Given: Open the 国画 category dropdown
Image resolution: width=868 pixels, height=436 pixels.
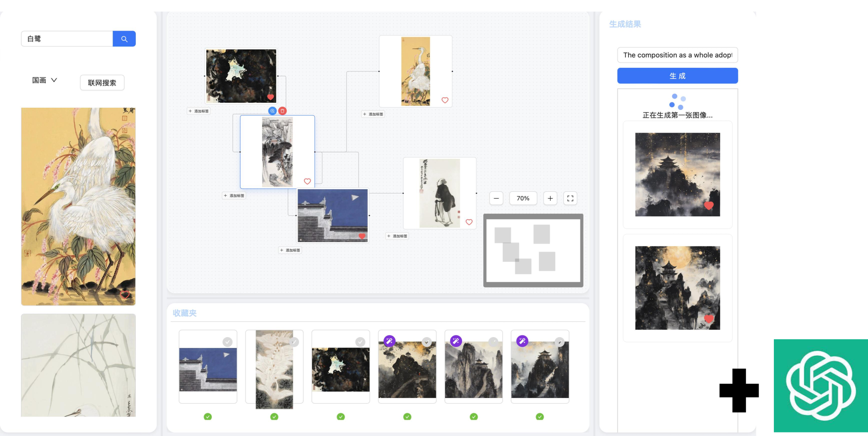Looking at the screenshot, I should pyautogui.click(x=44, y=80).
